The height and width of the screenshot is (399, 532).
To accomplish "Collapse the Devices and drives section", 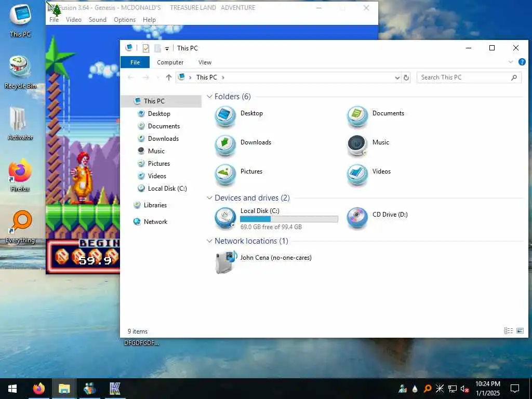I will click(209, 198).
